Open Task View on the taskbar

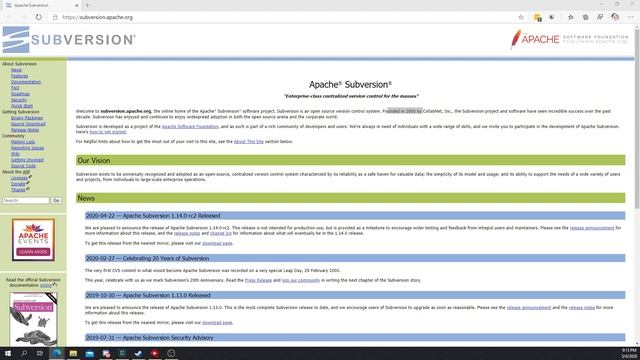pyautogui.click(x=40, y=353)
